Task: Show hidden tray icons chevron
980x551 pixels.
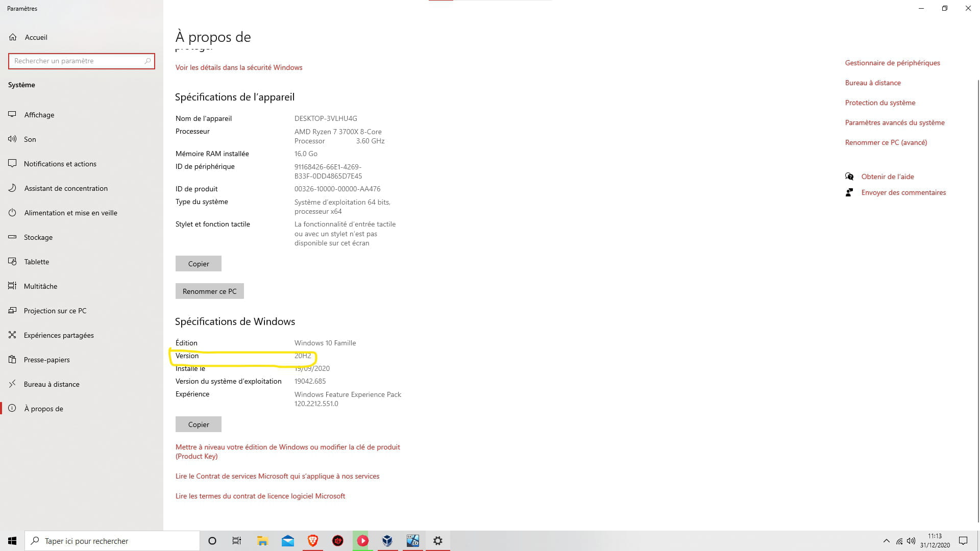Action: point(887,541)
